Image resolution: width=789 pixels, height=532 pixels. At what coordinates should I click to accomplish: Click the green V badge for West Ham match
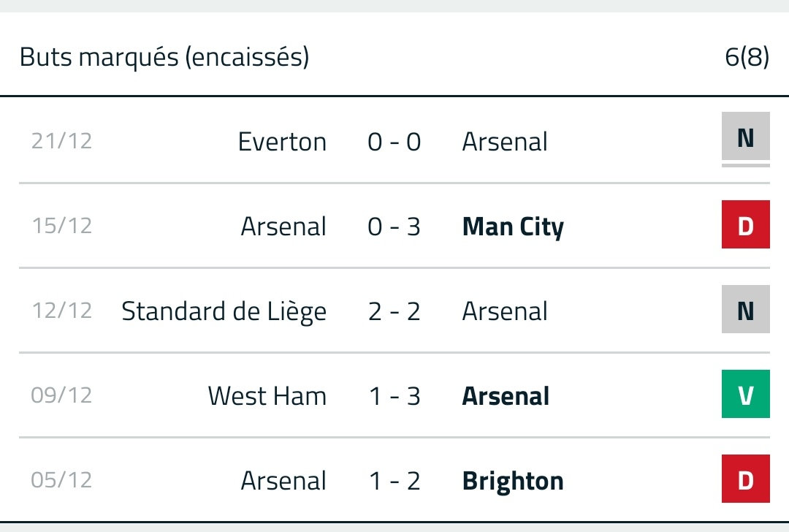(x=745, y=395)
